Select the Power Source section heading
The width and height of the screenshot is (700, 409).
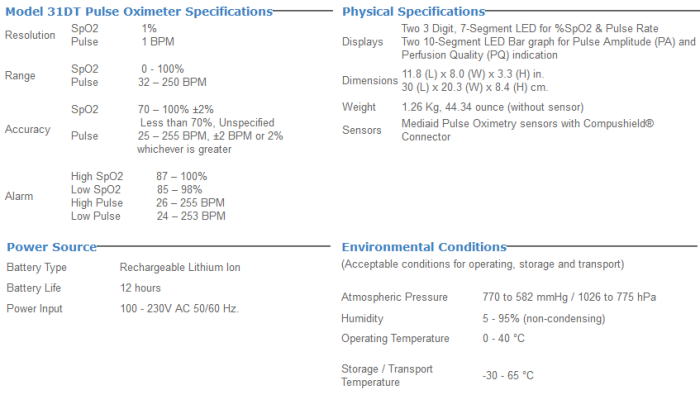pos(52,246)
